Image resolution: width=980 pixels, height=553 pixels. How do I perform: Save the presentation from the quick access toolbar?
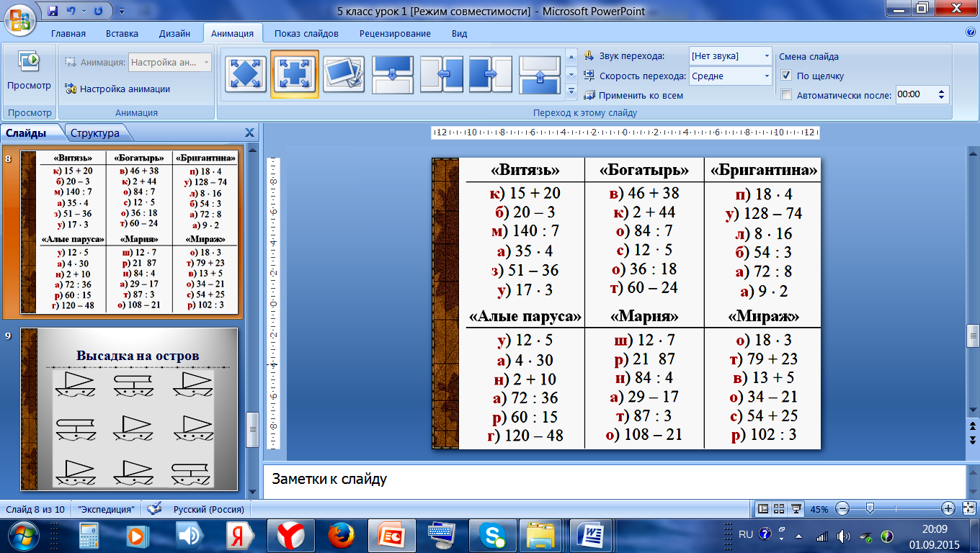(x=53, y=11)
